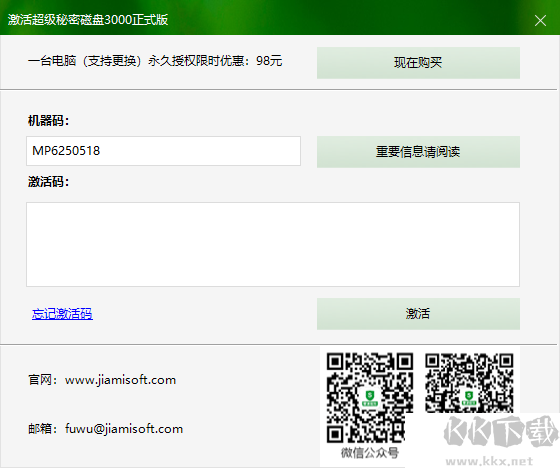The height and width of the screenshot is (468, 560).
Task: Select the website text www.jiamisoft.com
Action: [121, 380]
